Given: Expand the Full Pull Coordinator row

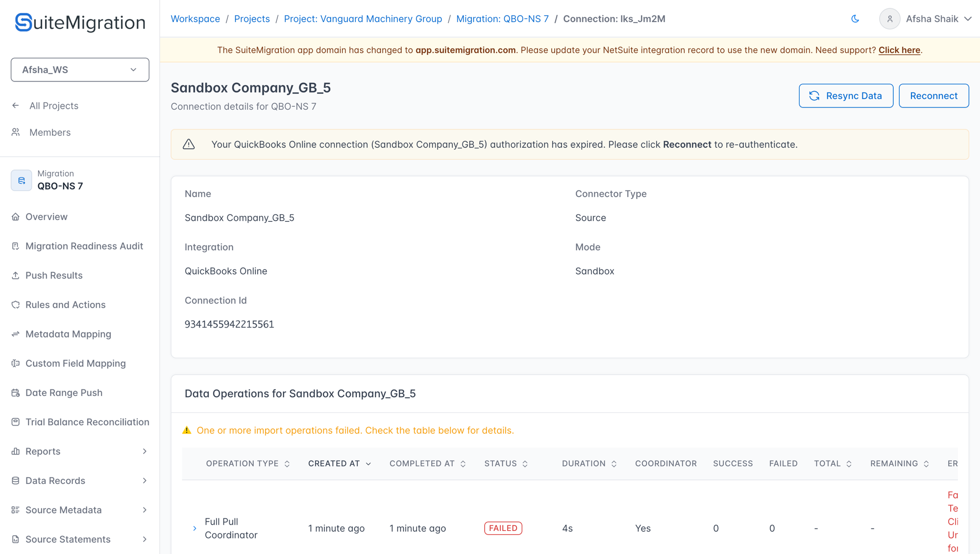Looking at the screenshot, I should [195, 529].
